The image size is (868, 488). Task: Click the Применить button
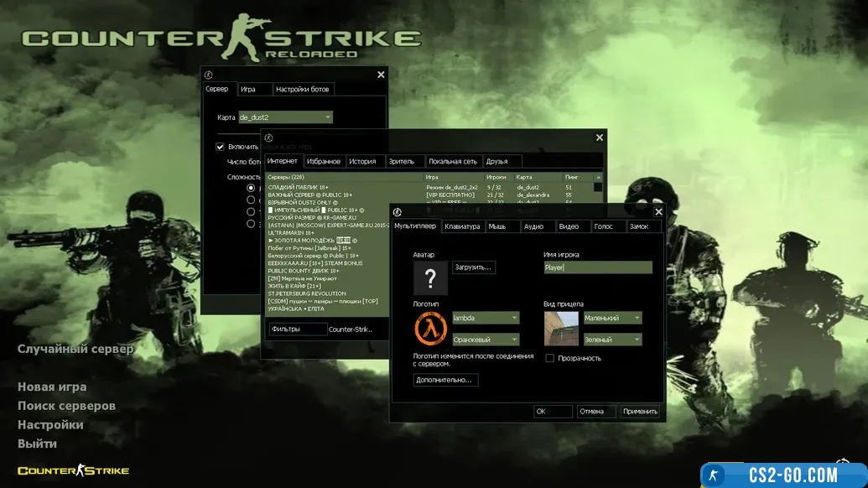pos(640,412)
